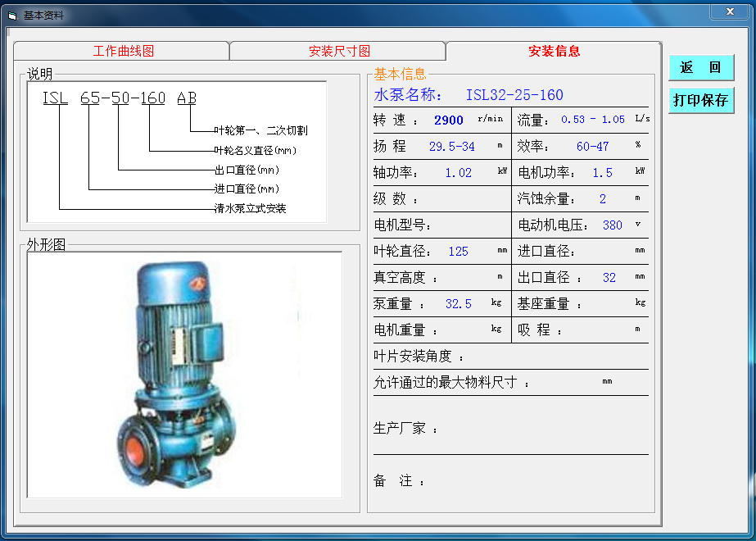Click the 电机重量 label
Viewport: 756px width, 541px height.
pos(405,330)
